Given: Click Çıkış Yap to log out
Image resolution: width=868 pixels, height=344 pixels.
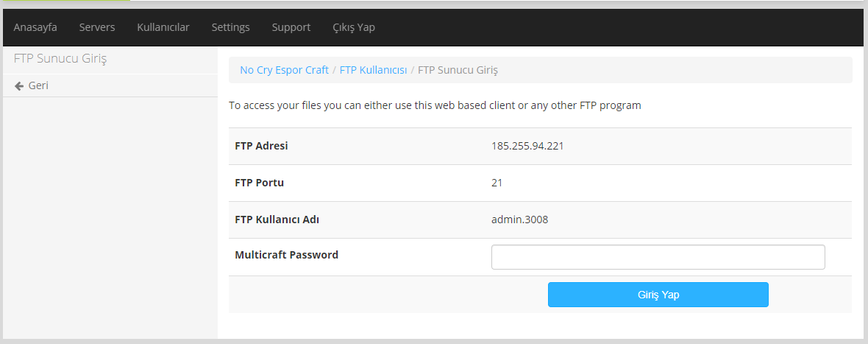Looking at the screenshot, I should (x=354, y=27).
